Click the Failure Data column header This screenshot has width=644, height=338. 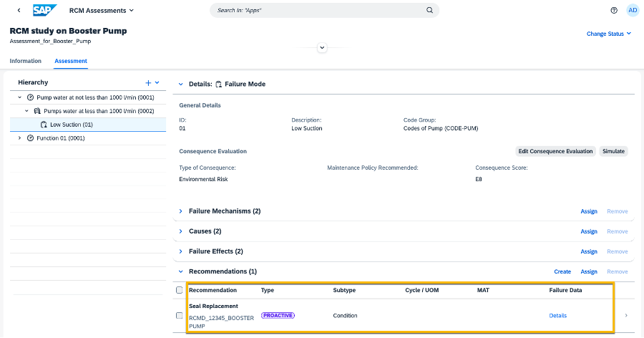[x=565, y=290]
